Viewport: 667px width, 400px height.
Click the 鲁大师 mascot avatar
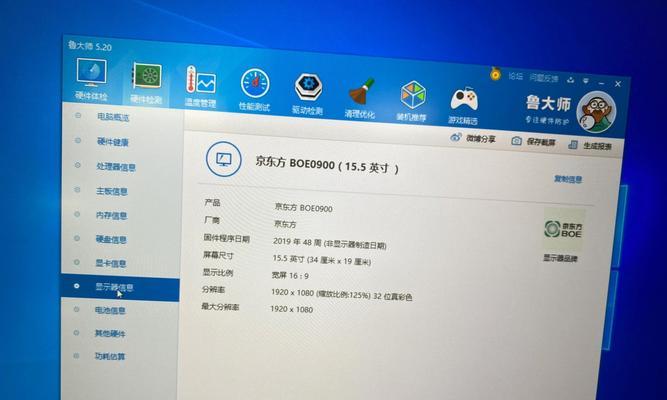click(596, 111)
